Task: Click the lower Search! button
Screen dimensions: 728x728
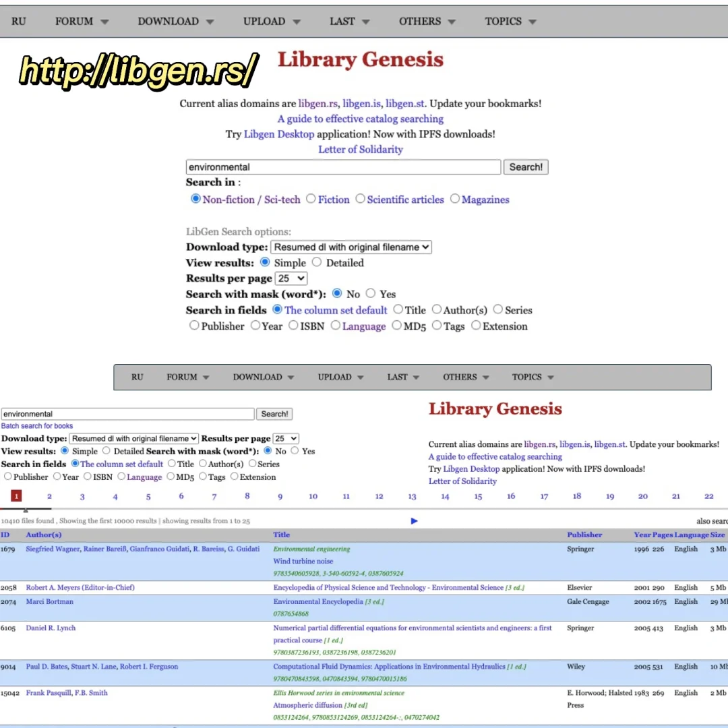Action: pos(274,414)
